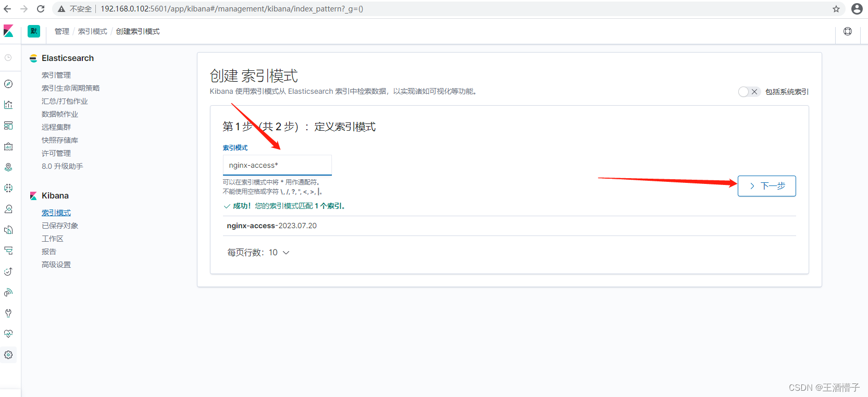Open 许可管理 in the menu

(56, 153)
